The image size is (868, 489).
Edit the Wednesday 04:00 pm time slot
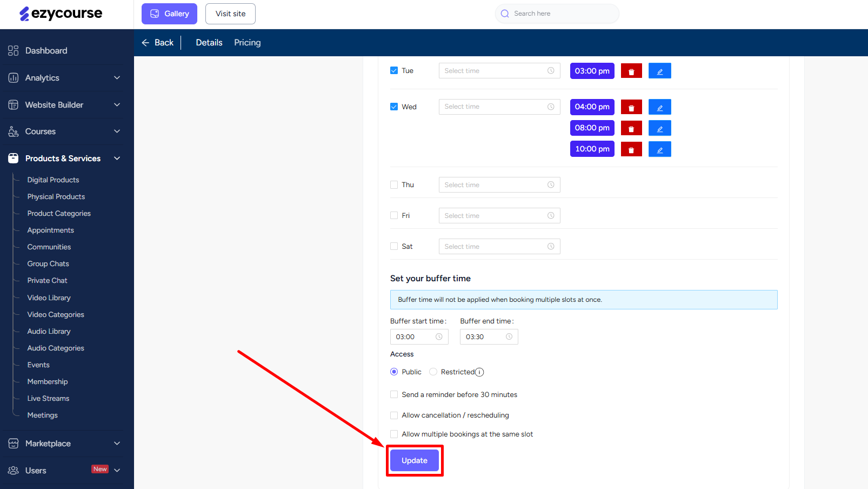tap(659, 107)
